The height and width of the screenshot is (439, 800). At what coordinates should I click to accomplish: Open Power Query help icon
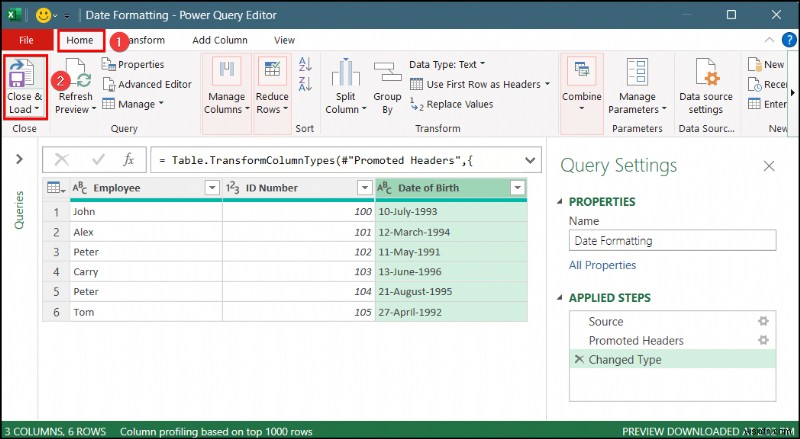click(x=789, y=40)
